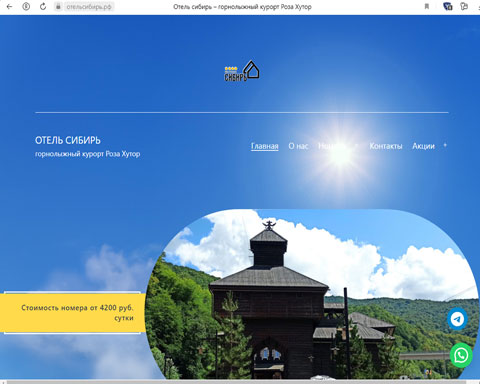Viewport: 480px width, 384px height.
Task: Click the горнолыжный курорт Роза Хутор tagline
Action: [87, 154]
